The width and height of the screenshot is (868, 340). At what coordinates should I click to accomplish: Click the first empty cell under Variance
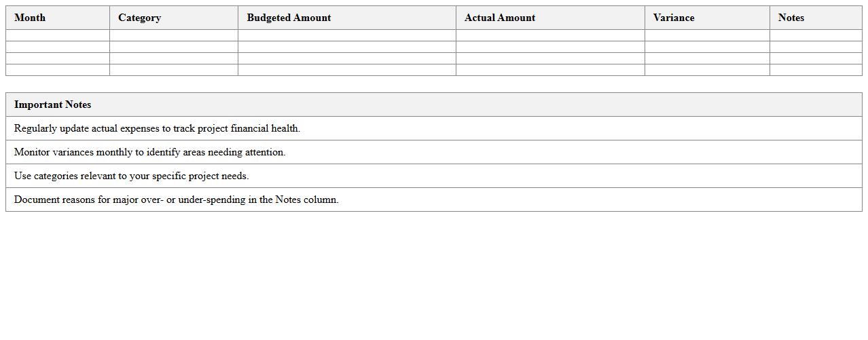point(707,35)
